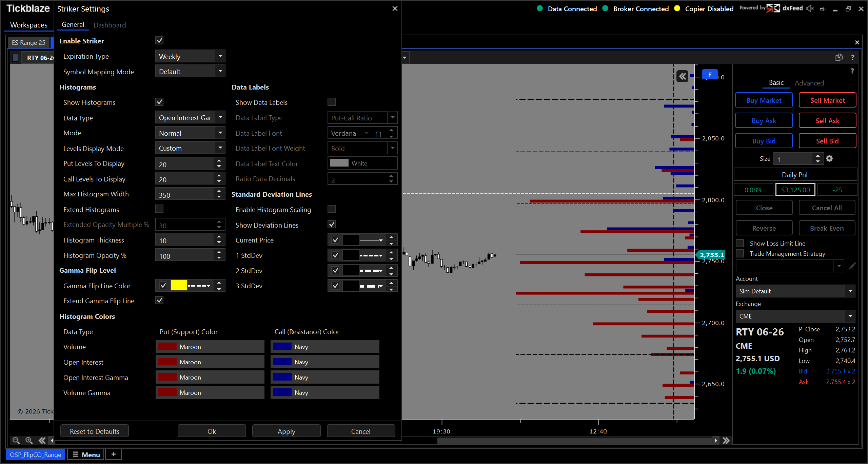Image resolution: width=868 pixels, height=464 pixels.
Task: Zoom in the chart with the plus magnifier
Action: [29, 440]
